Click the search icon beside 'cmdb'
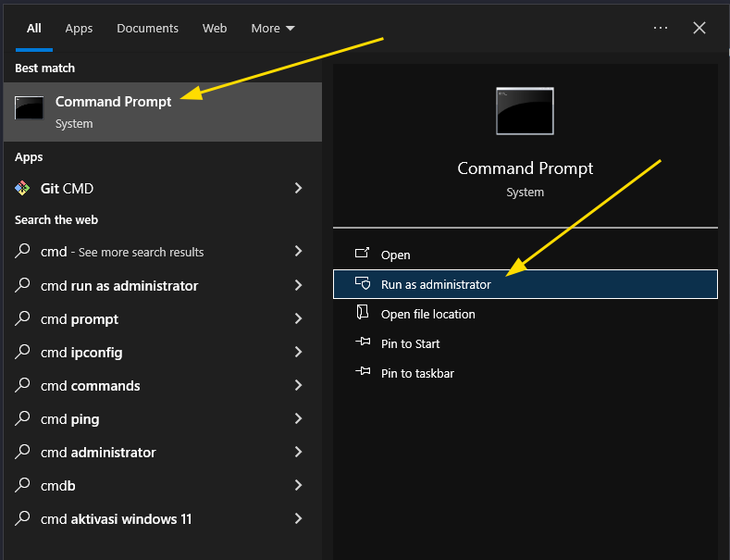 (x=22, y=485)
